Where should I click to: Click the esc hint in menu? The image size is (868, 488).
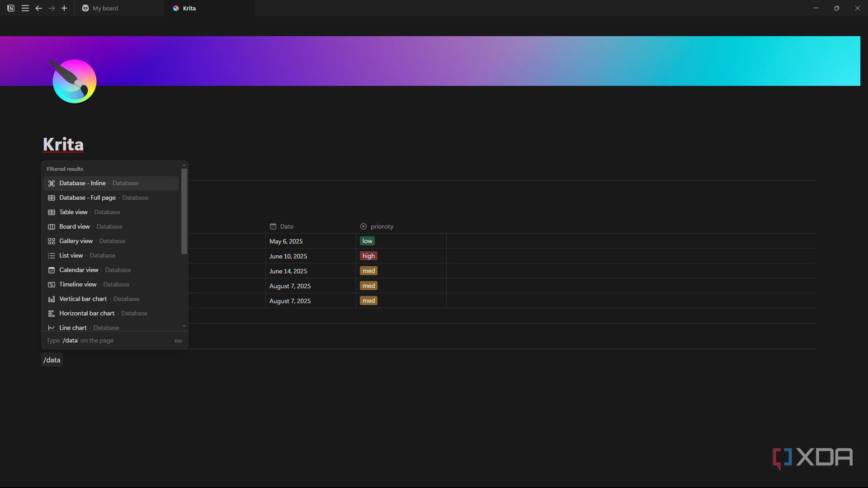pos(178,341)
